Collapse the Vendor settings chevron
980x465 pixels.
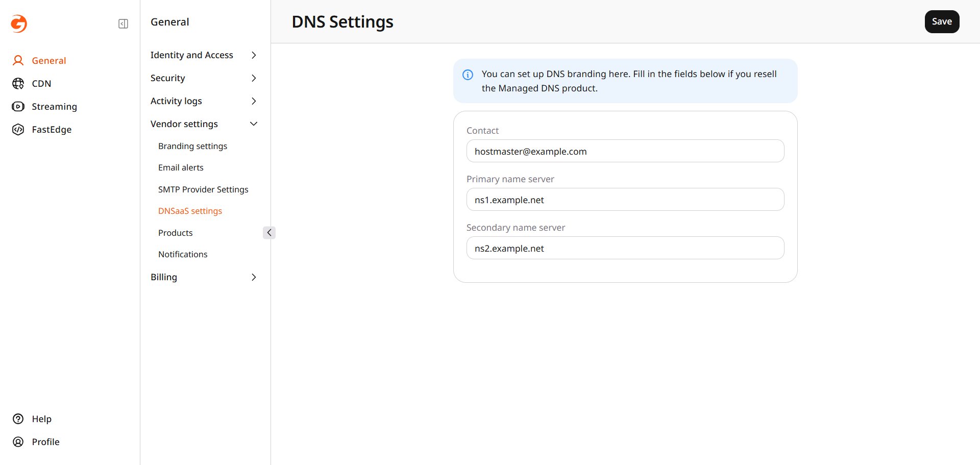point(254,124)
